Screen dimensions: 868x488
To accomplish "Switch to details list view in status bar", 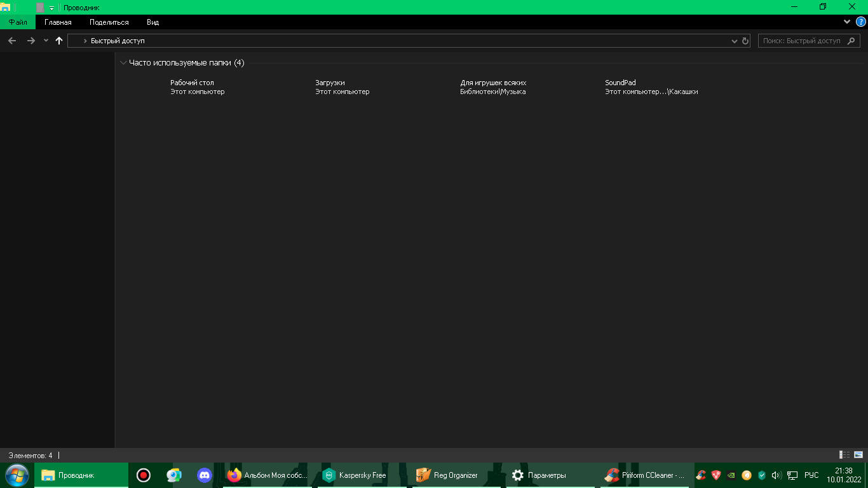I will coord(844,455).
